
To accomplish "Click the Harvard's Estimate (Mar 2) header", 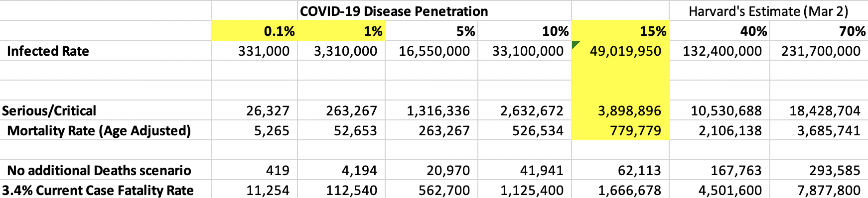I will 769,11.
